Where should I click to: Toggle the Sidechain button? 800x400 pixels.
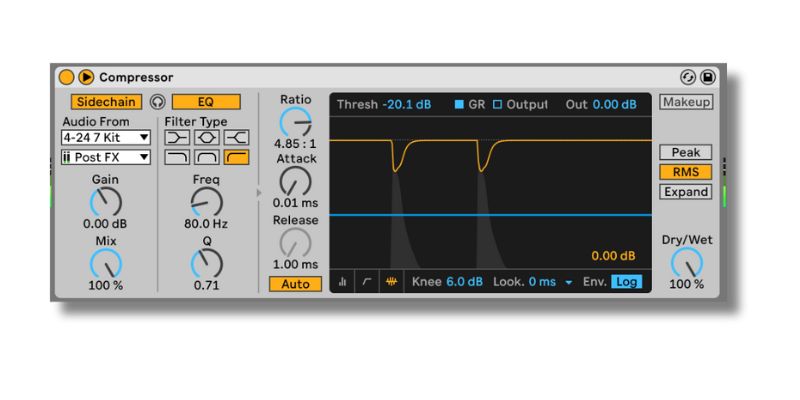click(x=106, y=102)
